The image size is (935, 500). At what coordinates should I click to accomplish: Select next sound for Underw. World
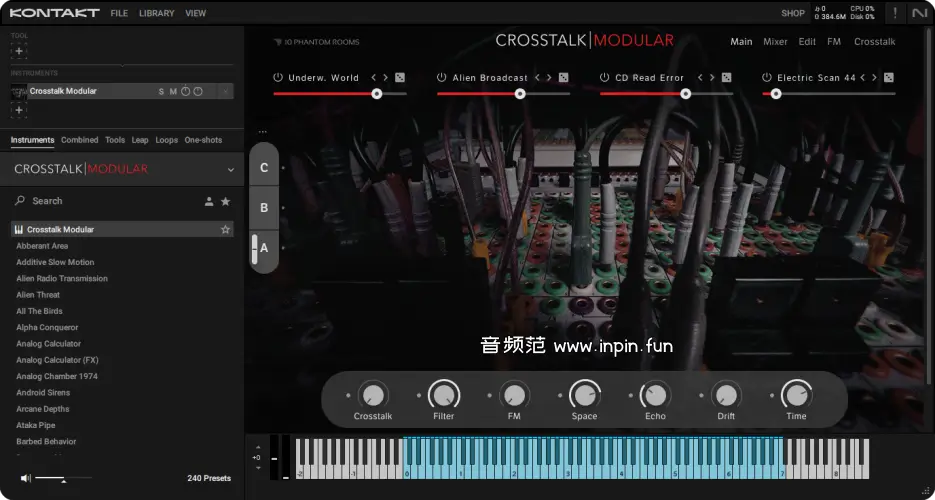coord(385,77)
